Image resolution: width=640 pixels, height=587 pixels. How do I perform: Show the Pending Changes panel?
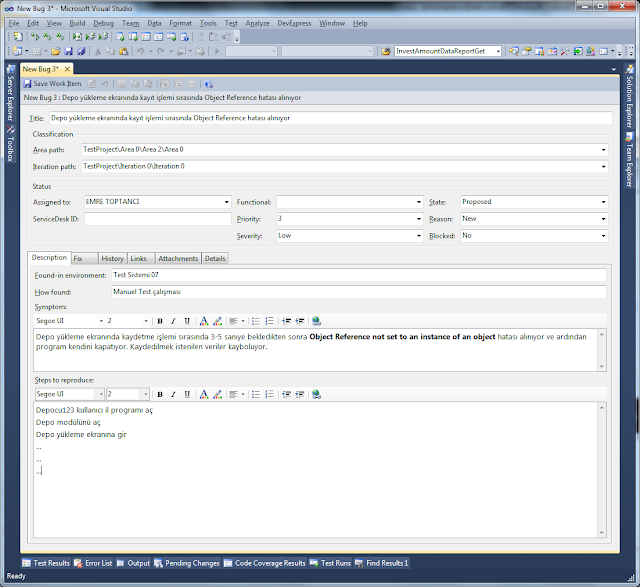(187, 563)
